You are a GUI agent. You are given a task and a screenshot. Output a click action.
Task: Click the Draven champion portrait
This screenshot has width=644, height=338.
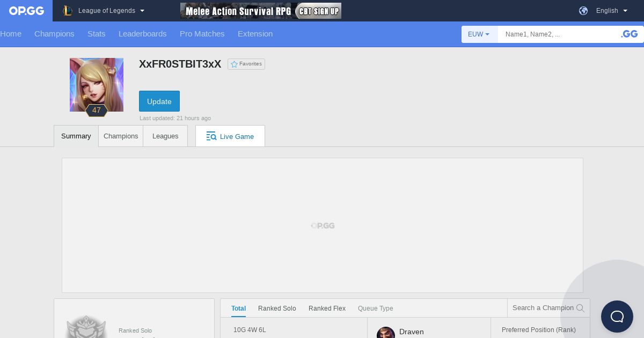pos(386,333)
